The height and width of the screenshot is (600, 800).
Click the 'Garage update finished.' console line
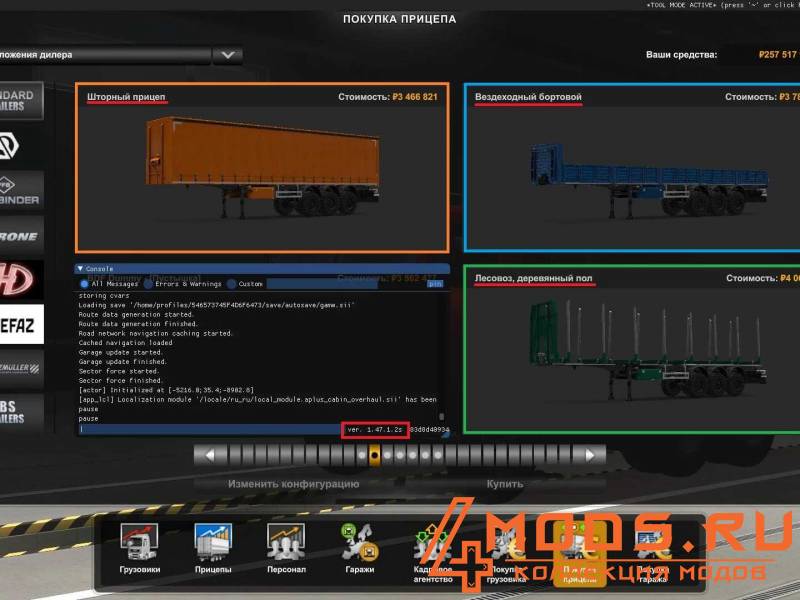[x=123, y=362]
